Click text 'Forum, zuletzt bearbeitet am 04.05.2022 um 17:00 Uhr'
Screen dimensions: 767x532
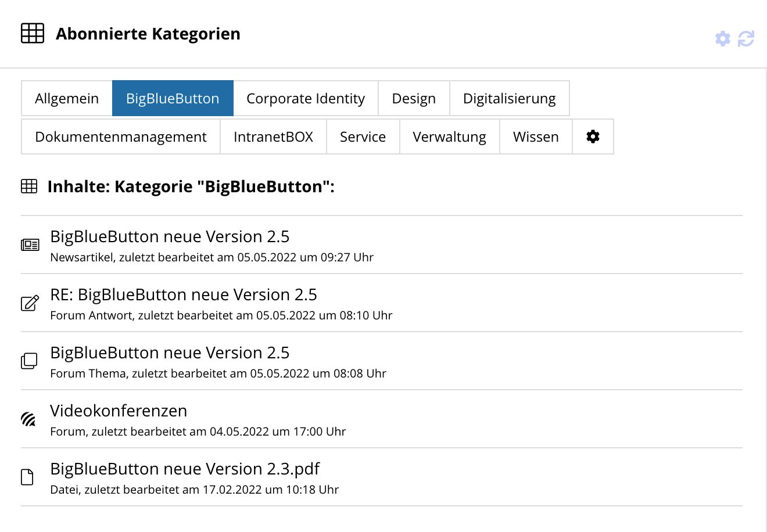pos(198,432)
